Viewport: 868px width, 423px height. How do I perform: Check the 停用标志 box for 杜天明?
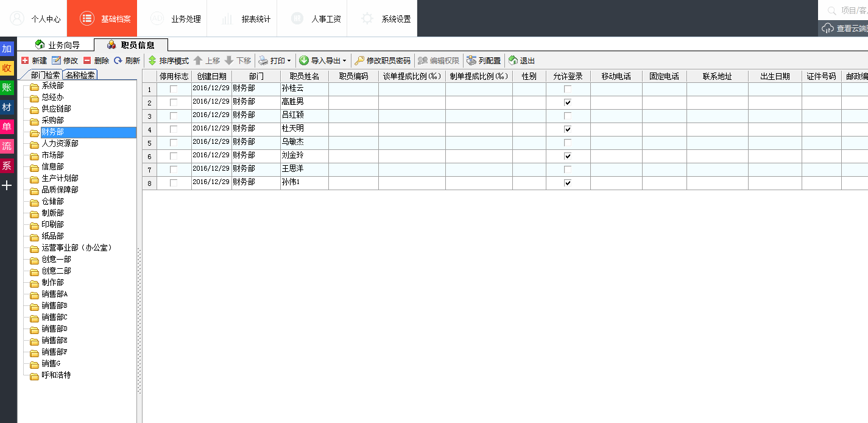tap(175, 129)
